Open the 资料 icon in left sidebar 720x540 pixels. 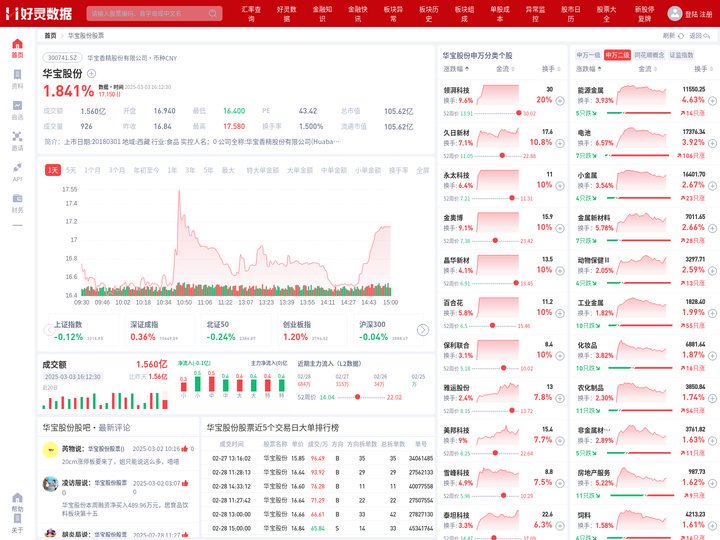point(17,74)
